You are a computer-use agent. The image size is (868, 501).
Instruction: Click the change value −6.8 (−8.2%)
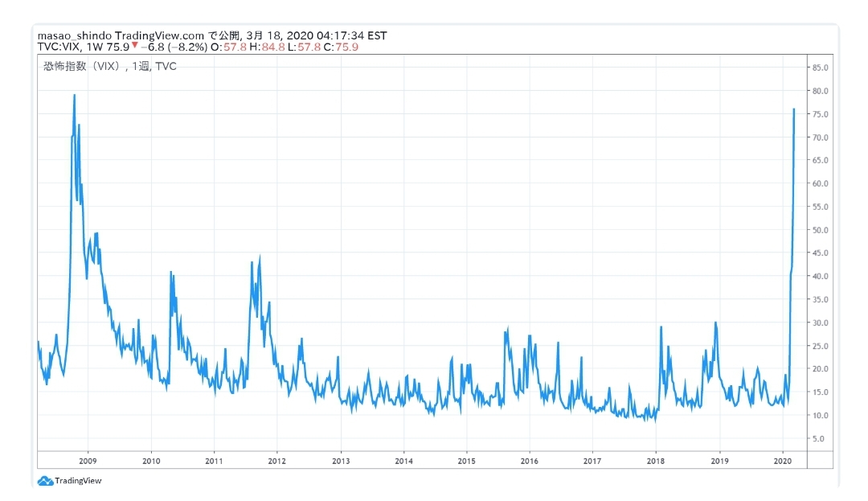(x=174, y=47)
